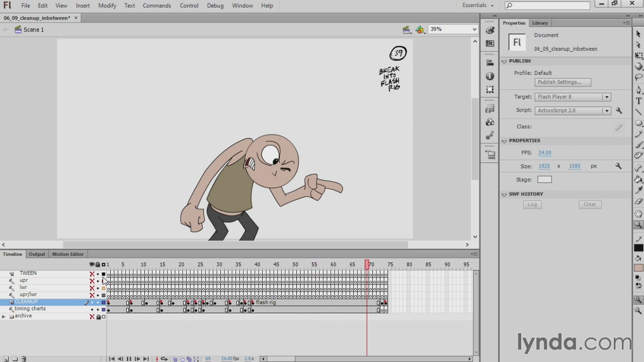644x362 pixels.
Task: Click the Stage color swatch
Action: pos(544,180)
